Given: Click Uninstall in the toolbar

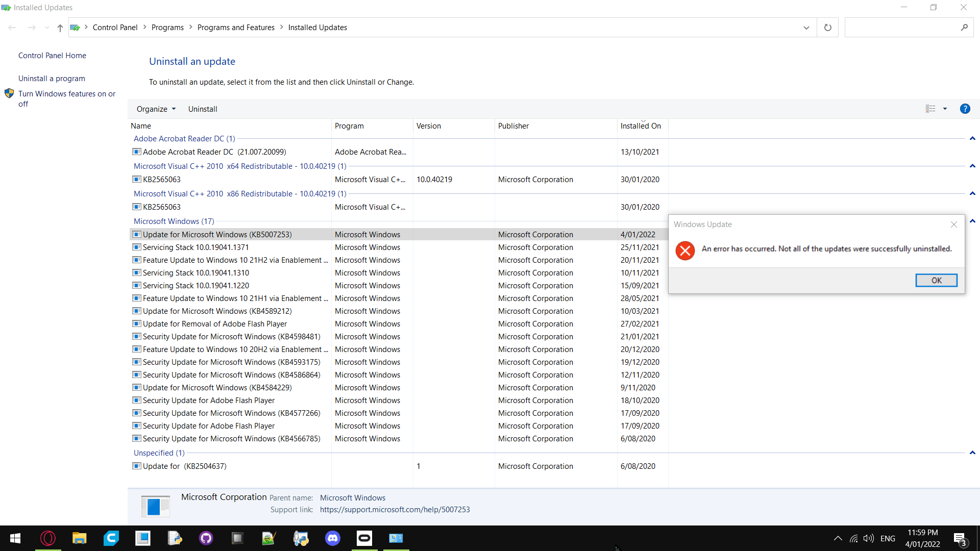Looking at the screenshot, I should 203,109.
